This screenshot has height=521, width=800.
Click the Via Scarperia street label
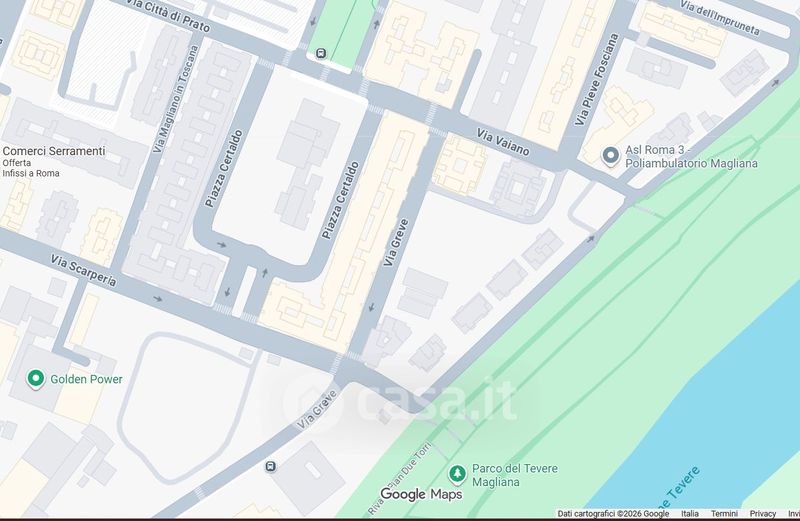[x=83, y=270]
